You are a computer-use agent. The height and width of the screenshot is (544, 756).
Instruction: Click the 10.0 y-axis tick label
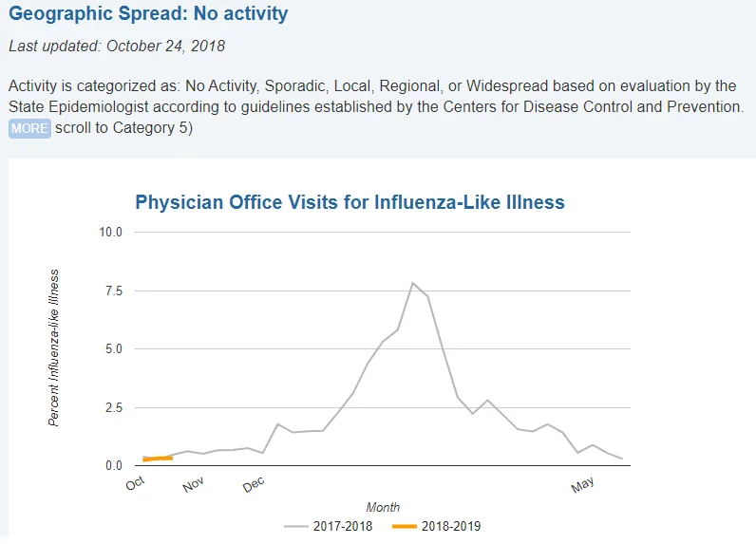(x=110, y=233)
